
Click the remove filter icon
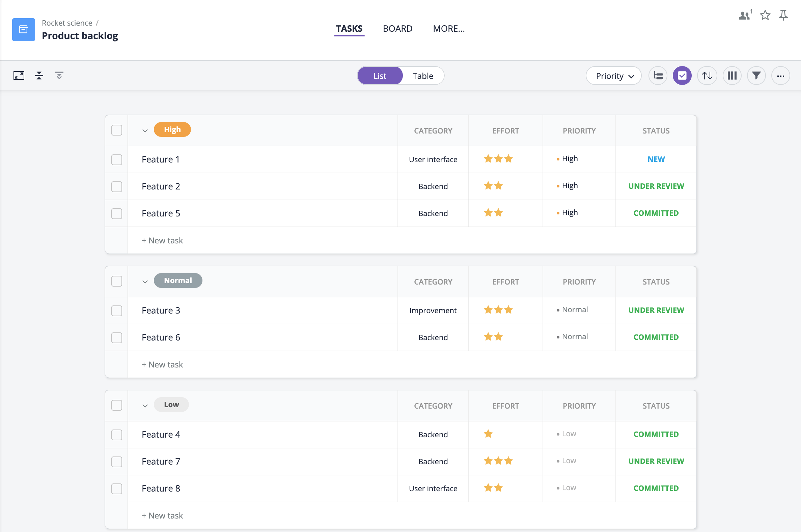click(x=59, y=76)
